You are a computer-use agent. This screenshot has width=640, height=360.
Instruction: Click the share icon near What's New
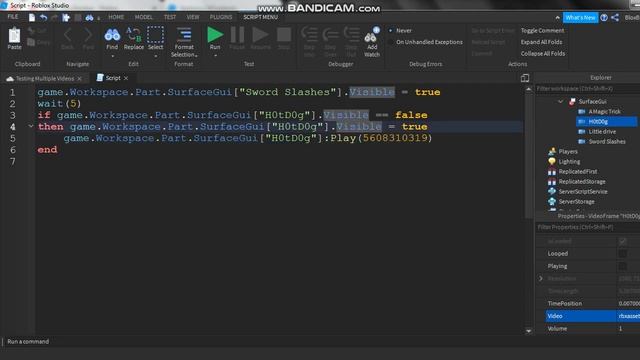615,17
